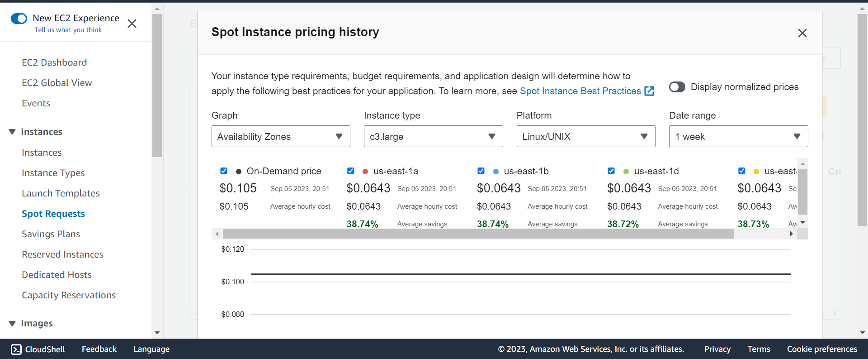Image resolution: width=868 pixels, height=359 pixels.
Task: Click the CloudShell label in footer
Action: [45, 349]
